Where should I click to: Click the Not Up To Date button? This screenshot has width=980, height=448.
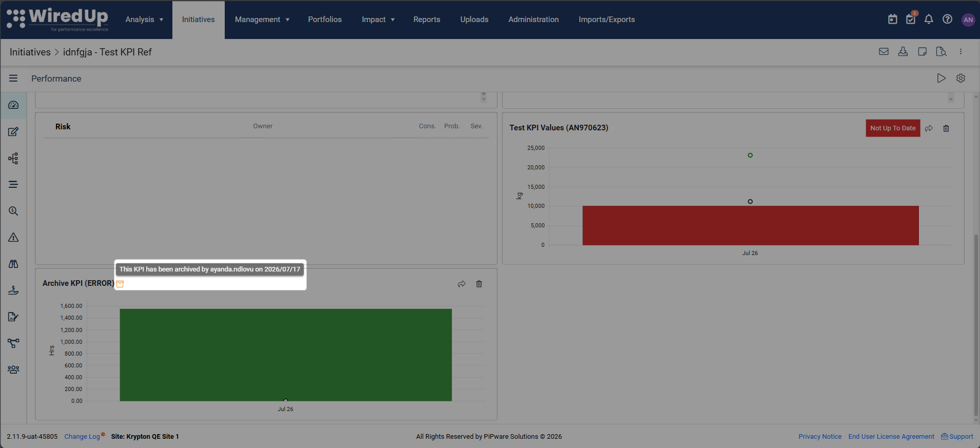893,128
